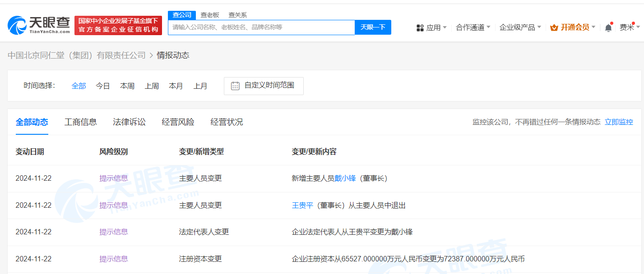The image size is (644, 274).
Task: Click the 风险级别 column header
Action: pos(114,152)
